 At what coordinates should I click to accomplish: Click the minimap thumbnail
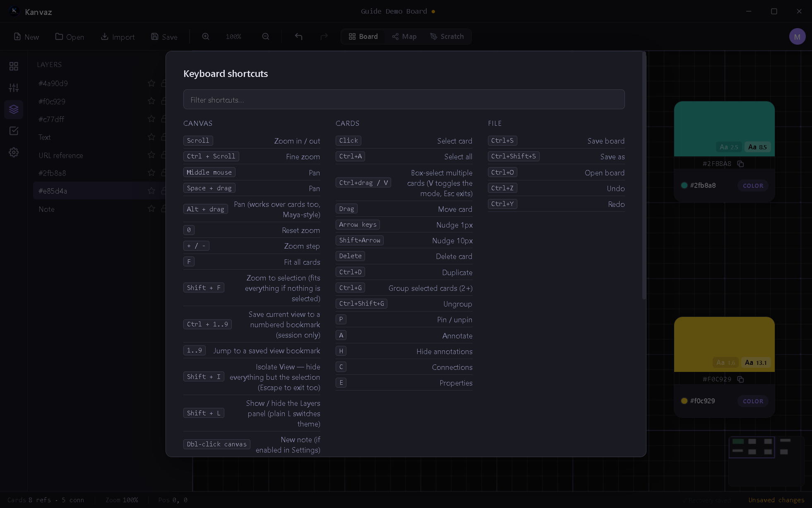point(766,460)
